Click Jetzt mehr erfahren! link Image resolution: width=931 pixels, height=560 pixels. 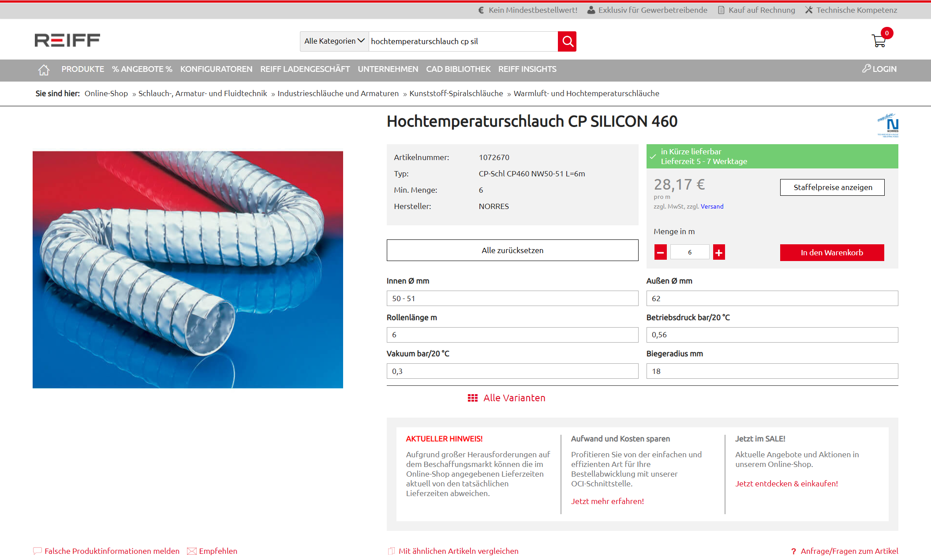(x=607, y=501)
